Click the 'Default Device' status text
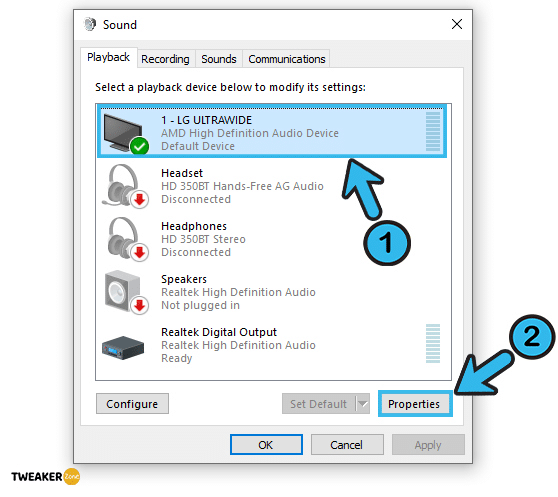The width and height of the screenshot is (558, 497). coord(198,146)
